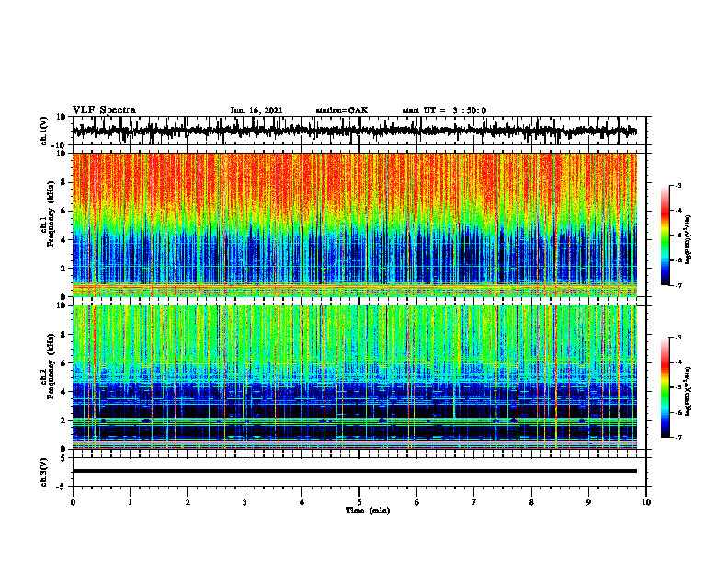Viewport: 728px width, 563px height.
Task: Click the ch.1 color bar log(PSD) label
Action: pyautogui.click(x=688, y=240)
